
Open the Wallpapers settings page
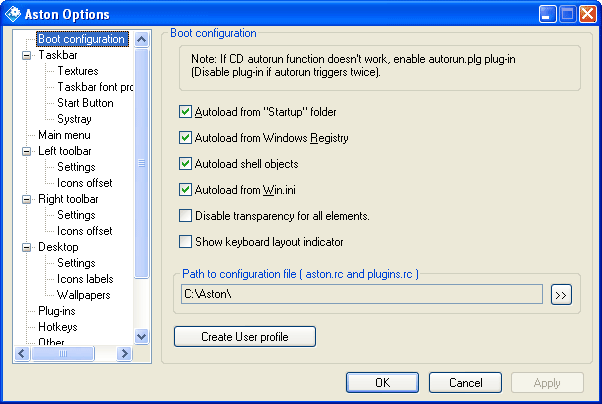[84, 295]
